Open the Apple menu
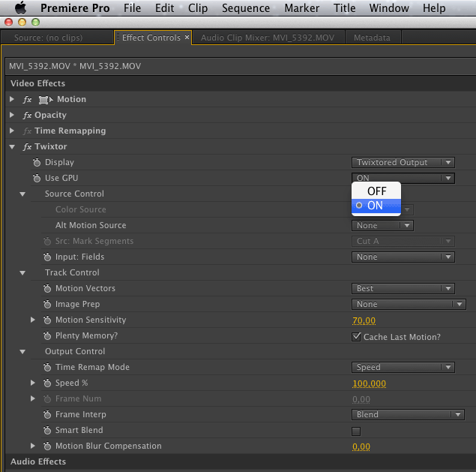Screen dimensions: 476x472 [21, 8]
